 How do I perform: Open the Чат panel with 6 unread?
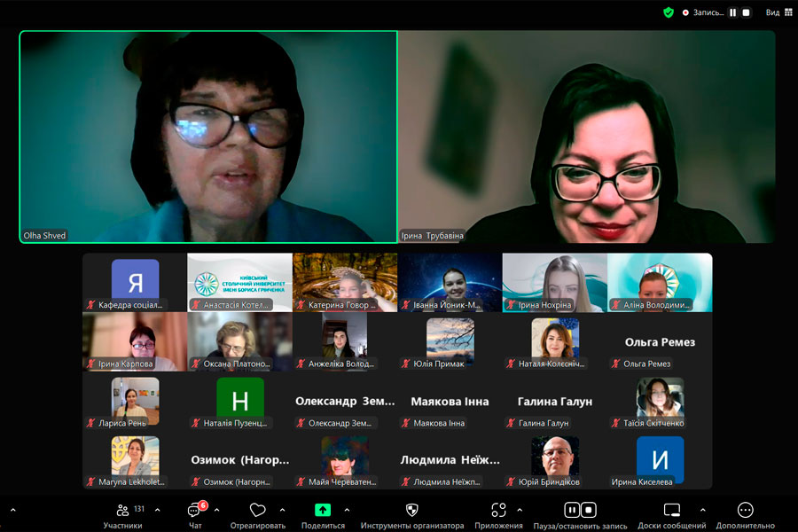[195, 516]
